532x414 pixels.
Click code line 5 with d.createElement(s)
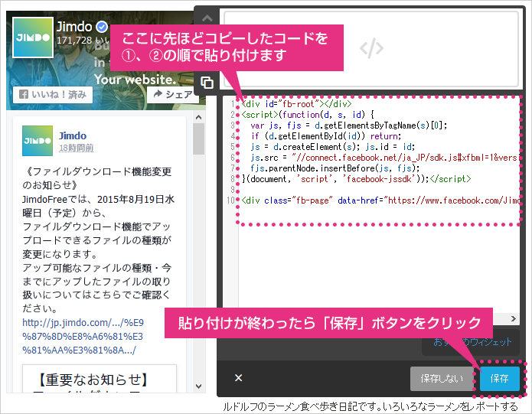coord(332,147)
